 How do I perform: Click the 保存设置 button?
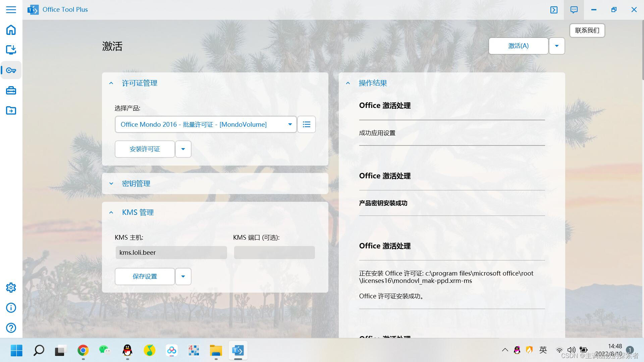point(145,277)
